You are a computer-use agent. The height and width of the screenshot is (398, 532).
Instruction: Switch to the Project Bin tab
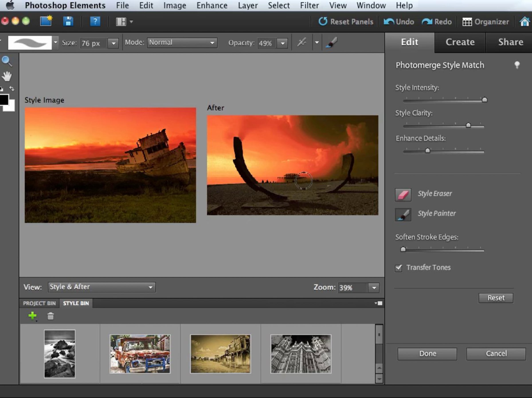(x=39, y=303)
